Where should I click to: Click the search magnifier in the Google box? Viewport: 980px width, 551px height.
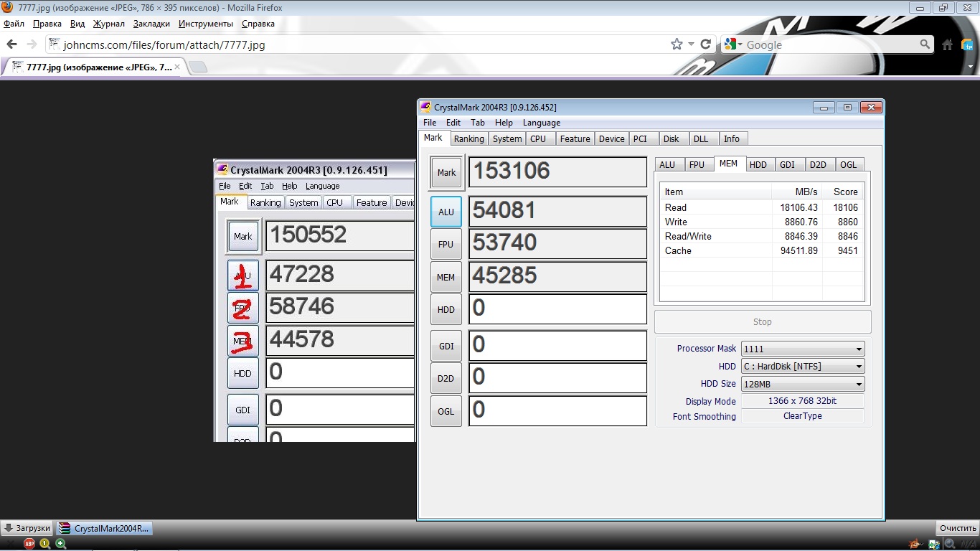925,44
